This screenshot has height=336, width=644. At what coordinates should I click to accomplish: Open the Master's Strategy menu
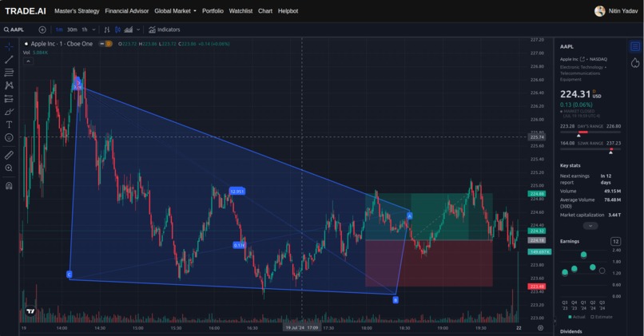pyautogui.click(x=77, y=11)
